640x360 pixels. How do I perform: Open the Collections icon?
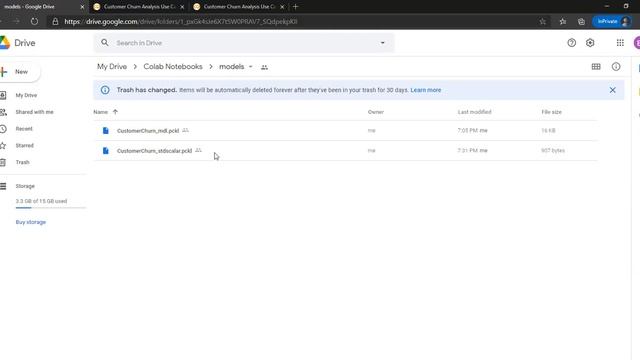point(581,22)
